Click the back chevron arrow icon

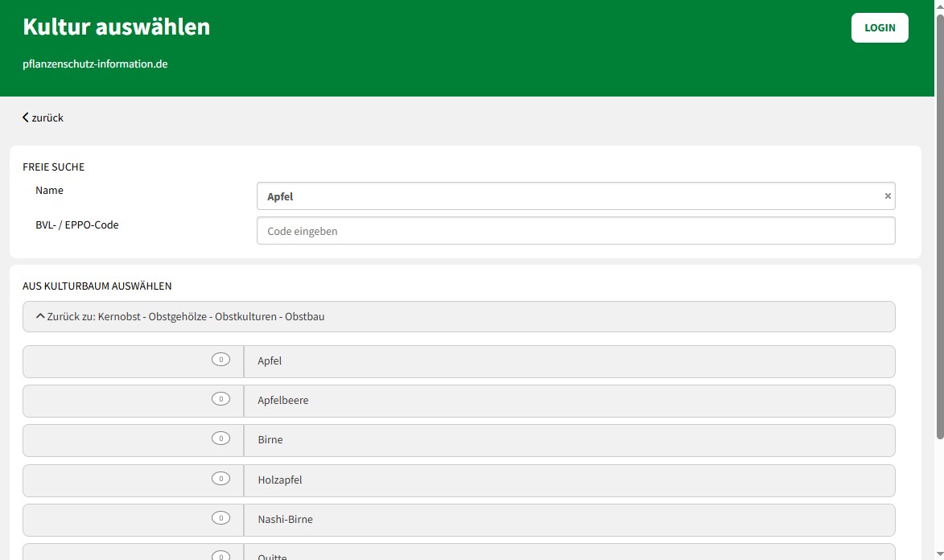point(26,117)
